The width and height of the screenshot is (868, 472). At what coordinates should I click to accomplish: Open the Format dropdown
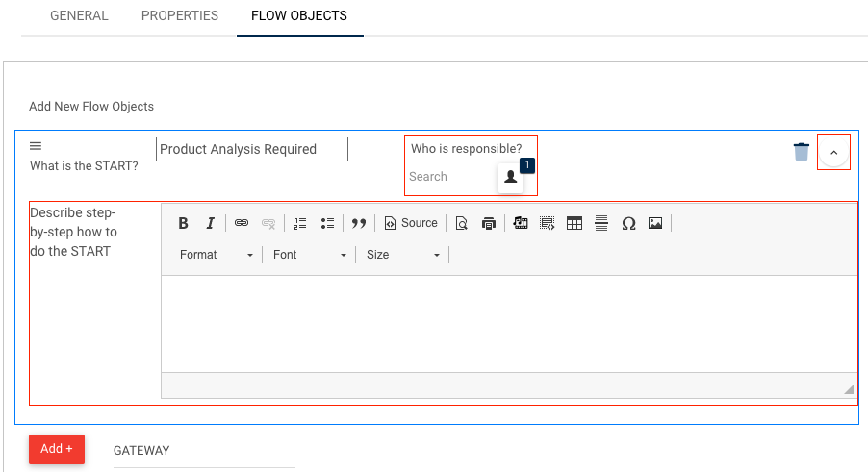click(x=216, y=255)
